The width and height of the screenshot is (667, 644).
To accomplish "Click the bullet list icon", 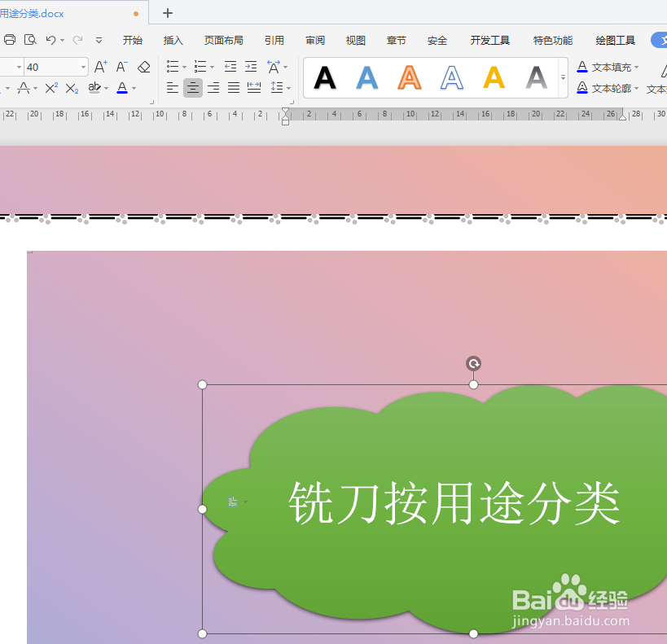I will click(x=173, y=67).
